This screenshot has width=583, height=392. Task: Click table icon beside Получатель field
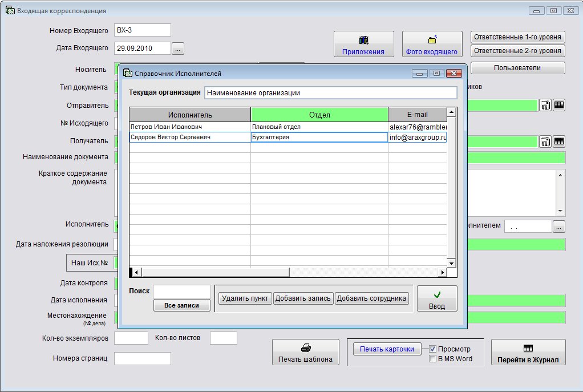tap(559, 141)
